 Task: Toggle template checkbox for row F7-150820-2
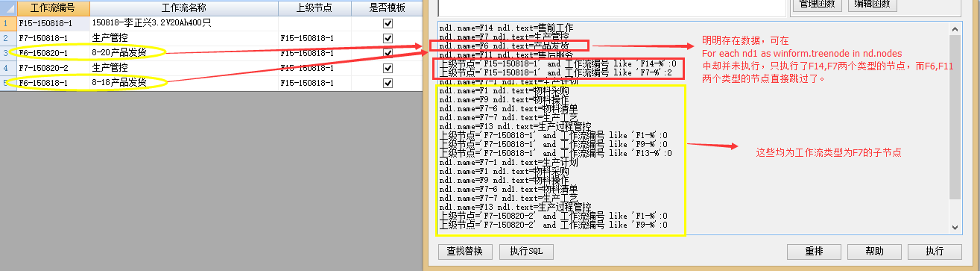[x=388, y=68]
